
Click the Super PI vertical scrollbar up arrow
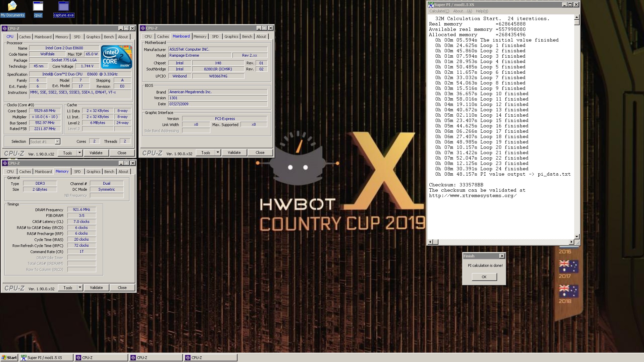click(577, 17)
